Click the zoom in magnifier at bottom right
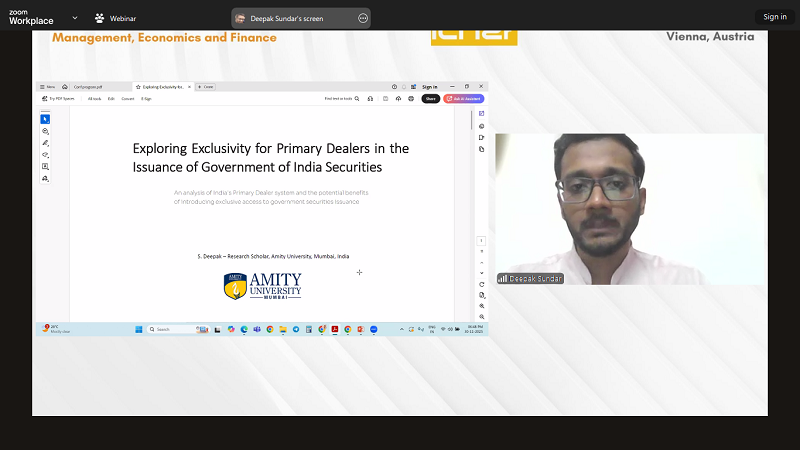 pyautogui.click(x=482, y=306)
